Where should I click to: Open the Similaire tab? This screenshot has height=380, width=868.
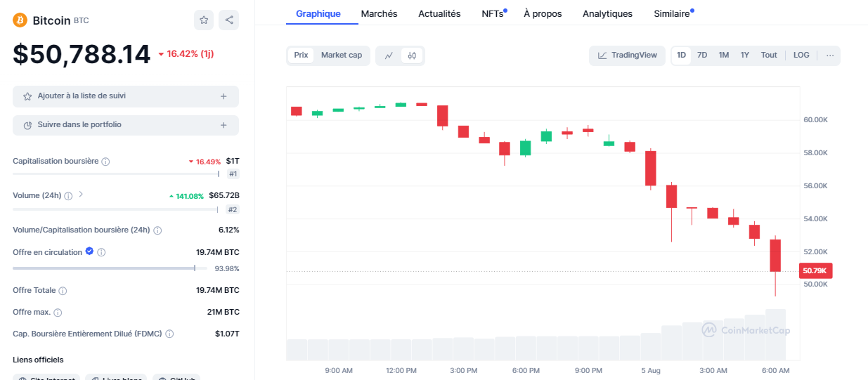(673, 13)
